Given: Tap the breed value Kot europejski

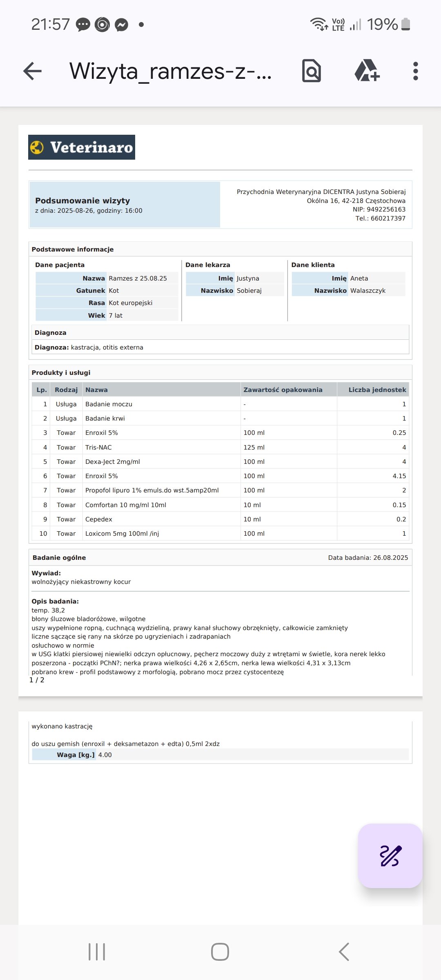Looking at the screenshot, I should (x=131, y=303).
